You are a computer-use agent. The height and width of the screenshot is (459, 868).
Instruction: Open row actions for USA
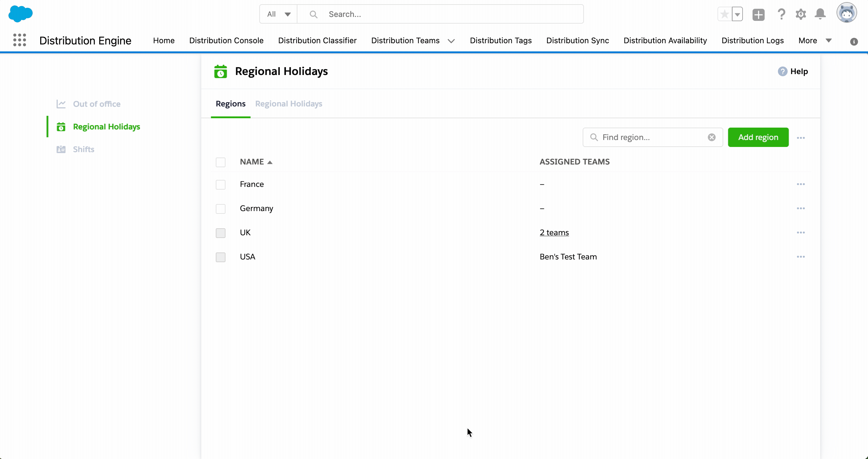point(801,257)
